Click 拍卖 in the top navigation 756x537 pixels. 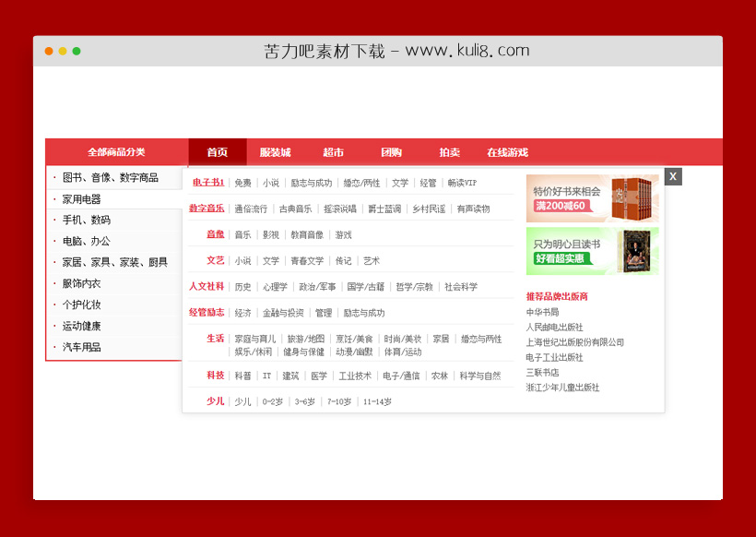[x=449, y=152]
